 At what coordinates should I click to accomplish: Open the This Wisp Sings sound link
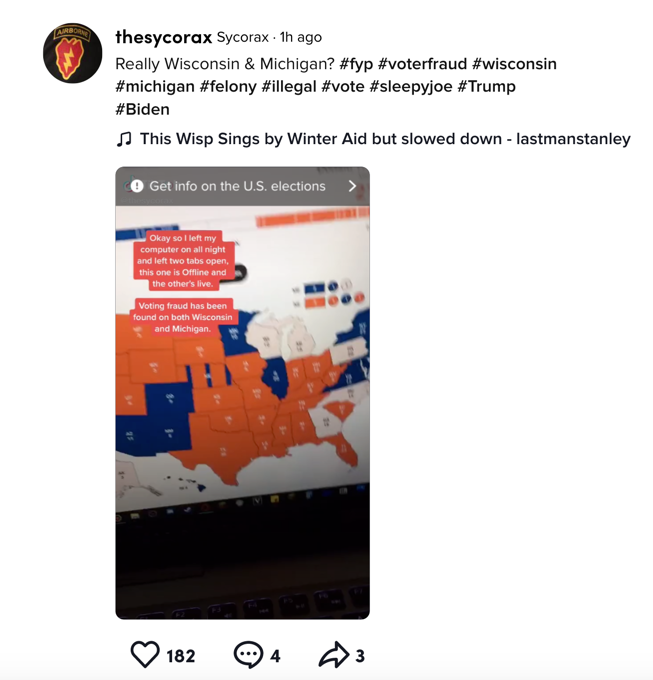tap(385, 139)
